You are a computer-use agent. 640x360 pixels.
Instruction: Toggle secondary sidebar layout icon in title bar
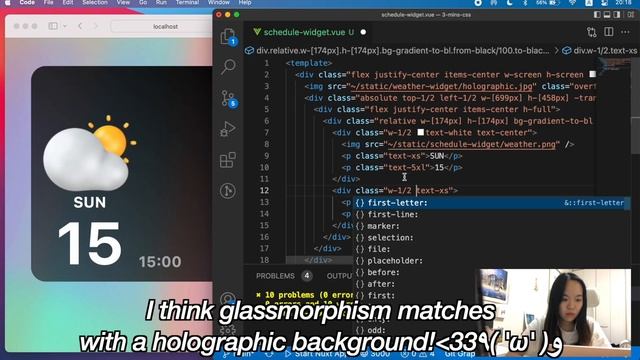click(x=617, y=15)
